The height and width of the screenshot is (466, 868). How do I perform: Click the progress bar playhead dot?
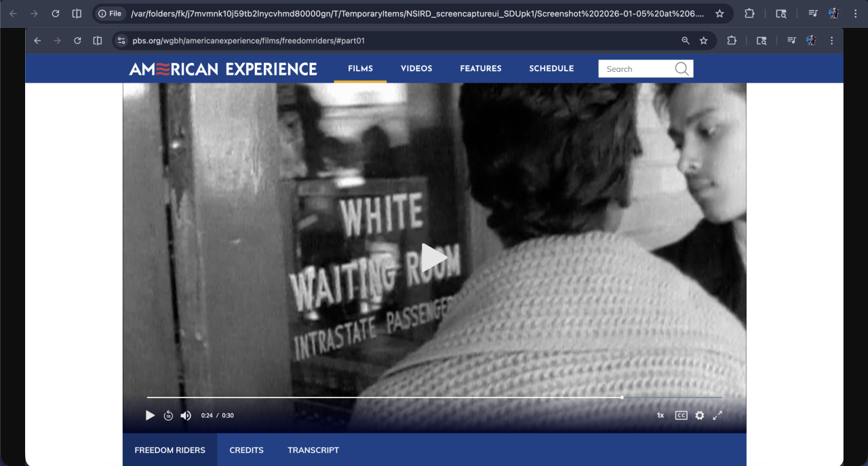(622, 397)
